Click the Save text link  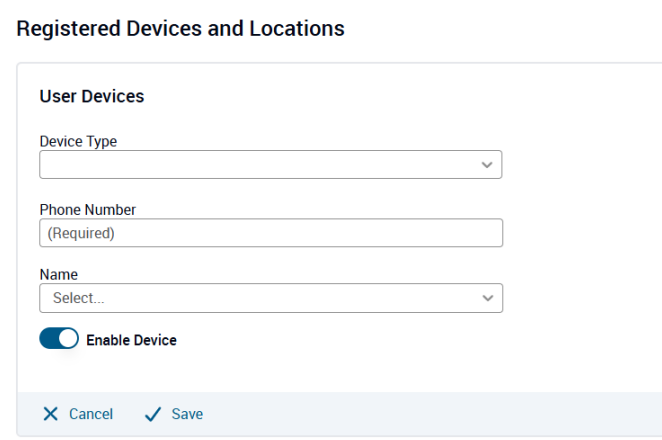(187, 414)
